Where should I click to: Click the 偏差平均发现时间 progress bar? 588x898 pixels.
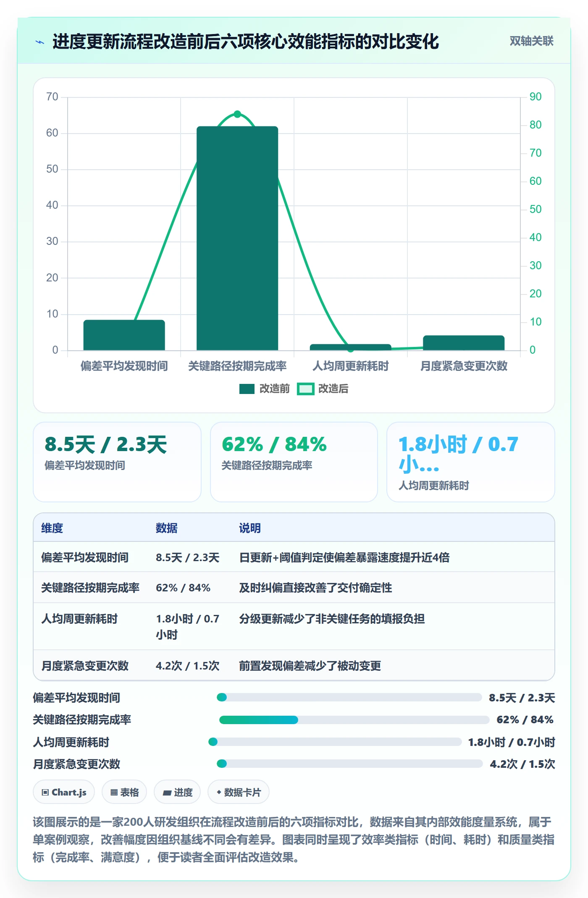pyautogui.click(x=349, y=697)
